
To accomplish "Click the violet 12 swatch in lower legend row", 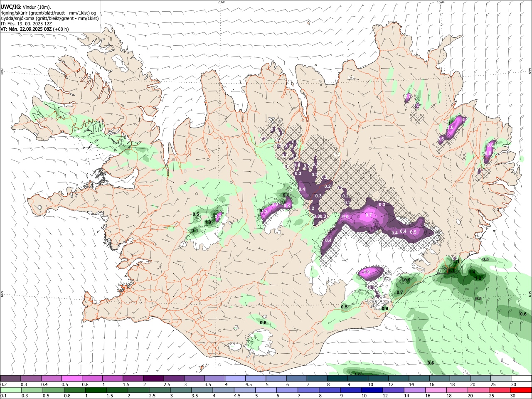I will click(394, 390).
